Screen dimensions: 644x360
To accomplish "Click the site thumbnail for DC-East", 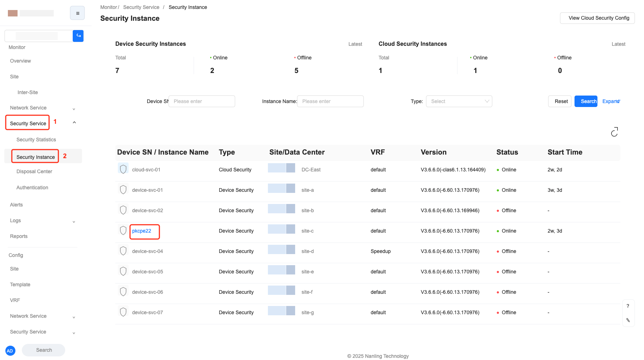I will [282, 168].
